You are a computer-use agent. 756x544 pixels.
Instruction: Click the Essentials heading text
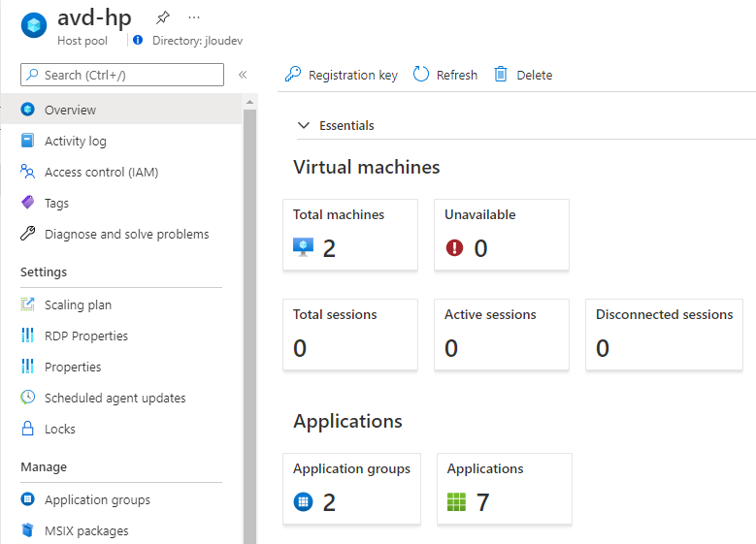pyautogui.click(x=346, y=125)
